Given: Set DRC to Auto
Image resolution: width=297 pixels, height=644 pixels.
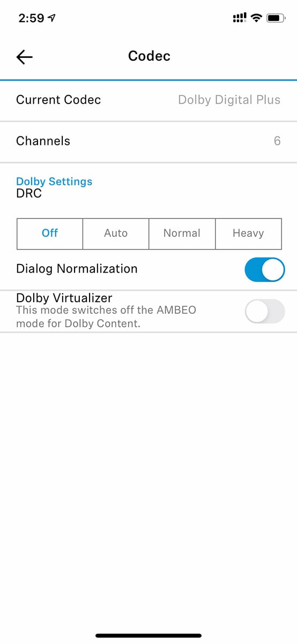Looking at the screenshot, I should click(116, 233).
